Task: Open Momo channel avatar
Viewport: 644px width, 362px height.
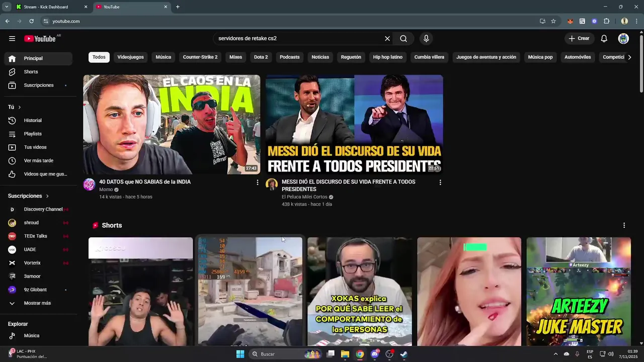Action: click(x=89, y=184)
